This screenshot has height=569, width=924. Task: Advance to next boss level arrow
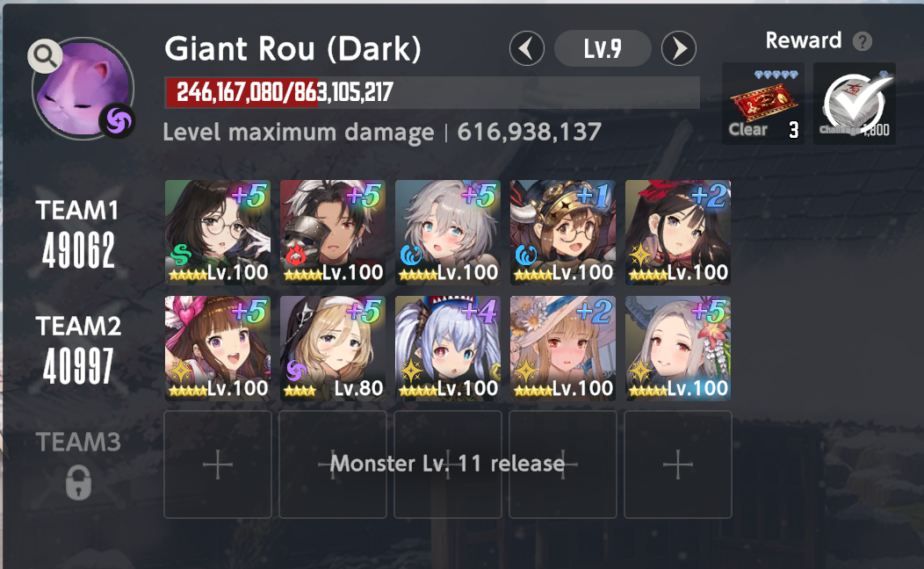point(679,48)
